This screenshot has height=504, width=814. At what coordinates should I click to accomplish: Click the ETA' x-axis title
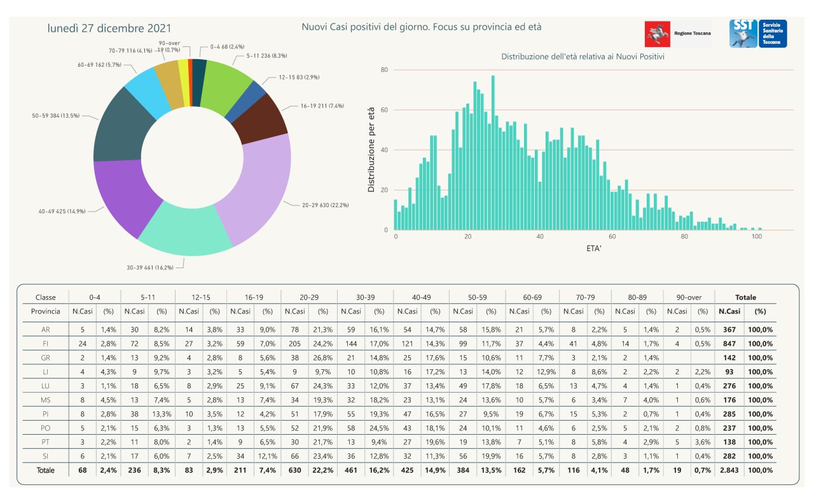(594, 249)
